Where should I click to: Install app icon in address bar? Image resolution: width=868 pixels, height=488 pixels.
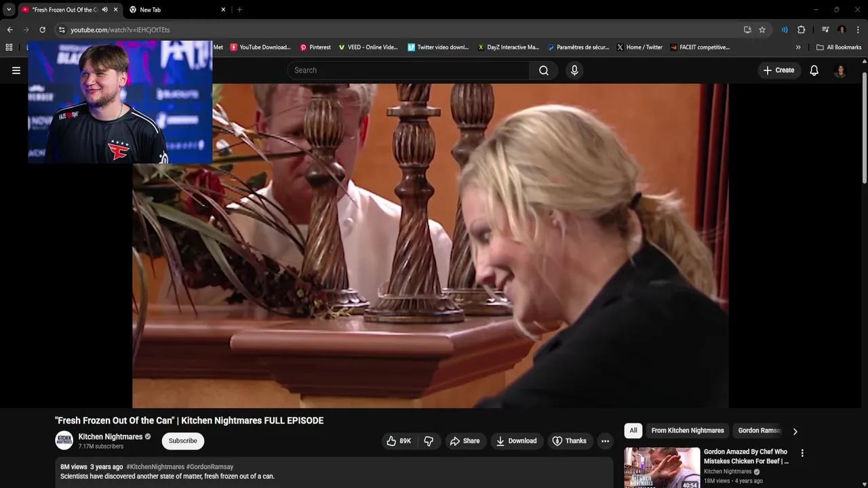pos(747,30)
